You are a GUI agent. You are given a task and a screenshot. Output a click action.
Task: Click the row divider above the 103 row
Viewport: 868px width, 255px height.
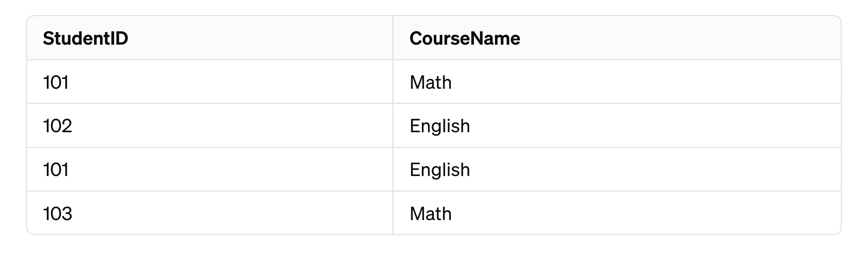point(434,191)
